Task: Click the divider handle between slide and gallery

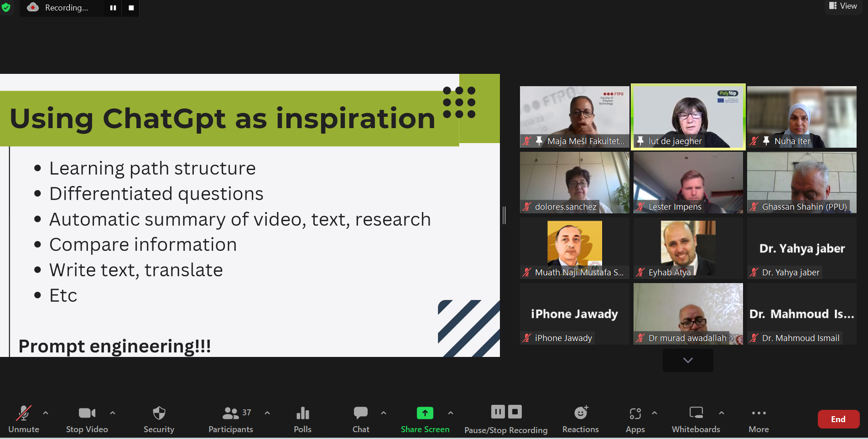Action: coord(504,215)
